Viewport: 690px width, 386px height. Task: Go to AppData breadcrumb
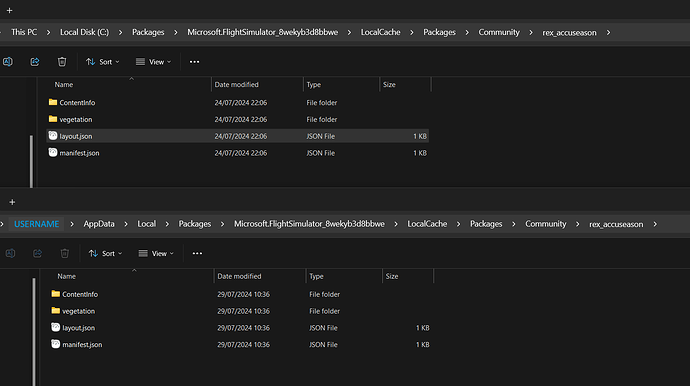(x=99, y=224)
